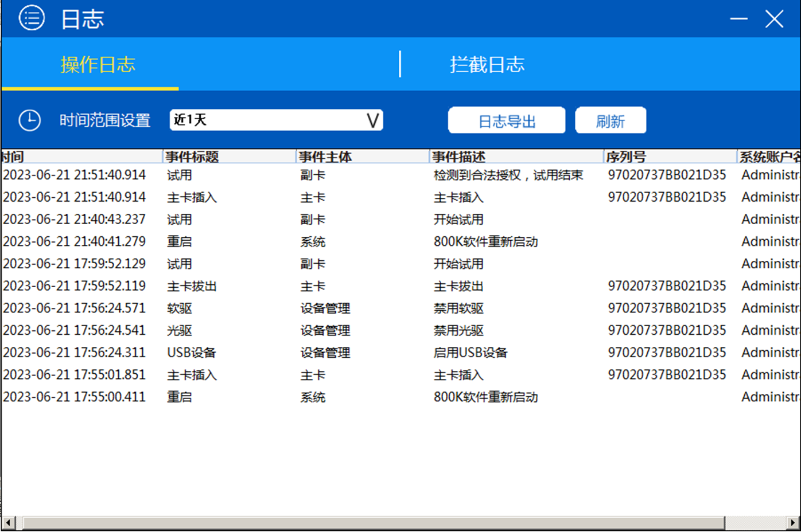801x532 pixels.
Task: Export logs with the 日志导出 button
Action: pyautogui.click(x=506, y=120)
